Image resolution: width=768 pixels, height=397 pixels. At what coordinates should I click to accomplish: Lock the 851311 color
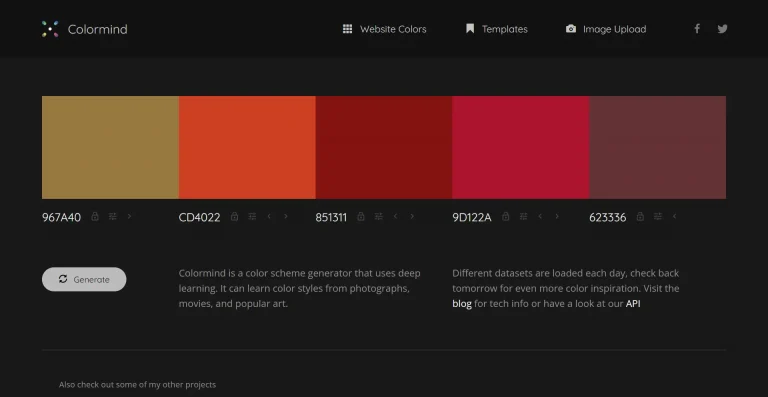(361, 216)
